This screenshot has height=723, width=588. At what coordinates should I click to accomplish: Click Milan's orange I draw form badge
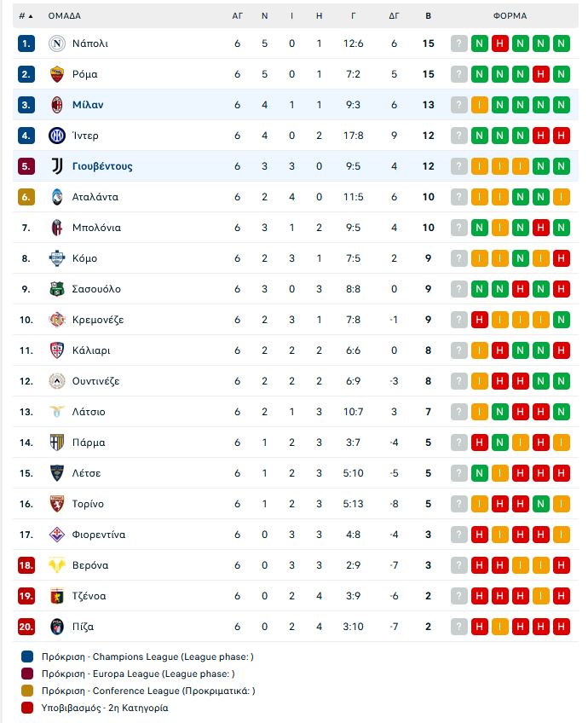tap(479, 105)
